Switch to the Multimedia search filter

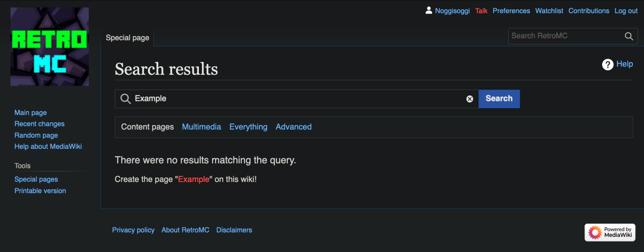pos(201,127)
